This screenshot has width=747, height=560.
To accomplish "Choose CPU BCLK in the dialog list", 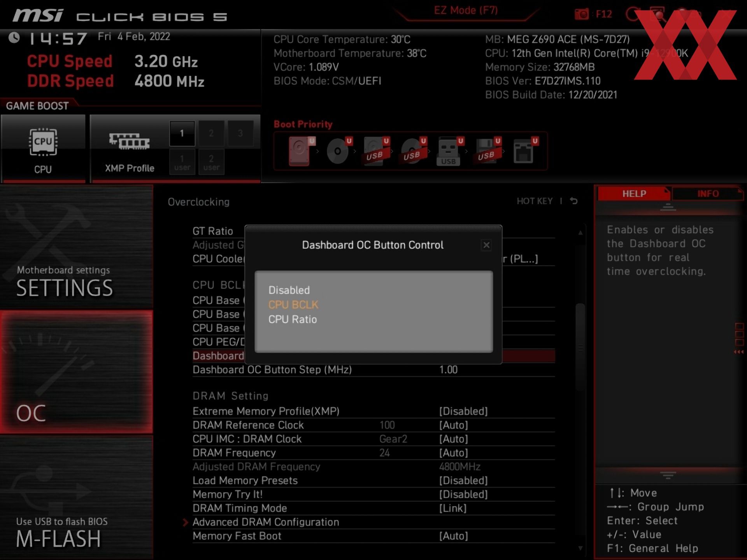I will click(293, 304).
